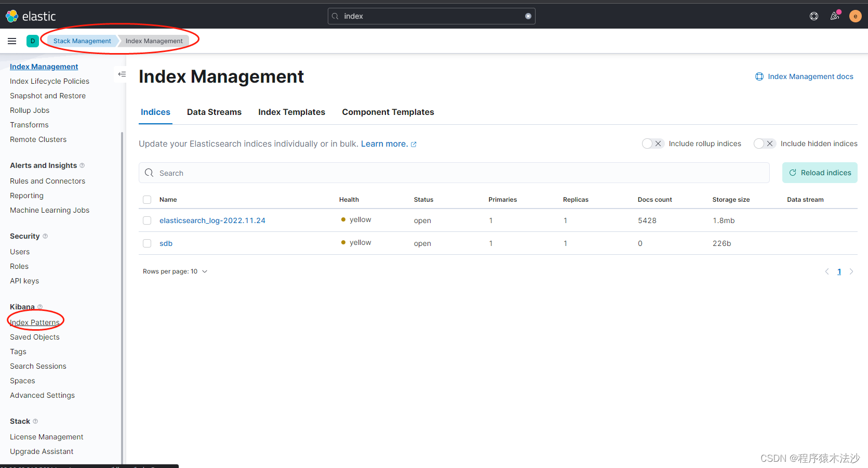
Task: Click Index Management breadcrumb
Action: click(154, 41)
